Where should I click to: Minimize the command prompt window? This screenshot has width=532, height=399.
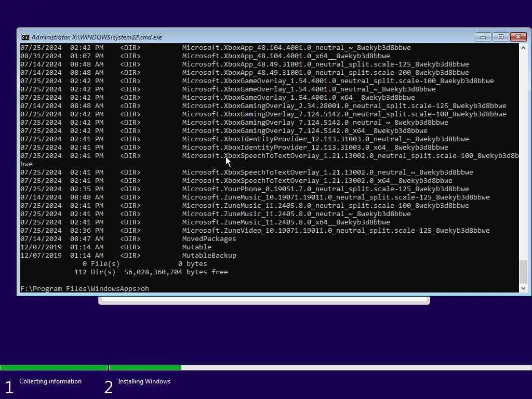coord(483,37)
